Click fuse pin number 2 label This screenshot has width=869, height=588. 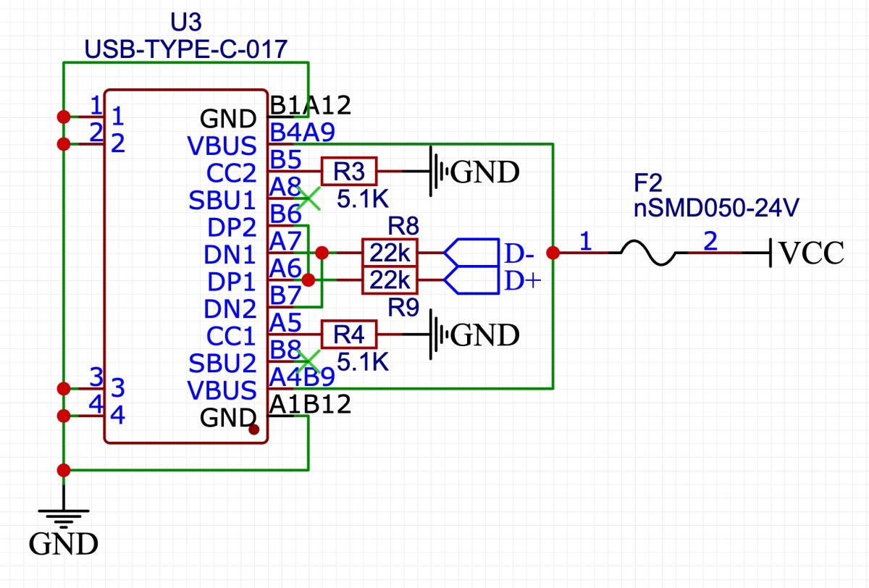coord(711,240)
